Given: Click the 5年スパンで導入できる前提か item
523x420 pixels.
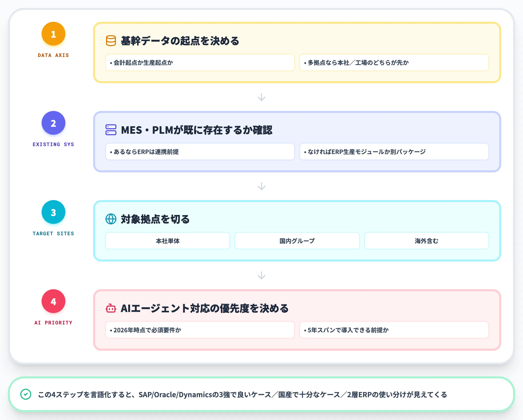Looking at the screenshot, I should pyautogui.click(x=394, y=330).
